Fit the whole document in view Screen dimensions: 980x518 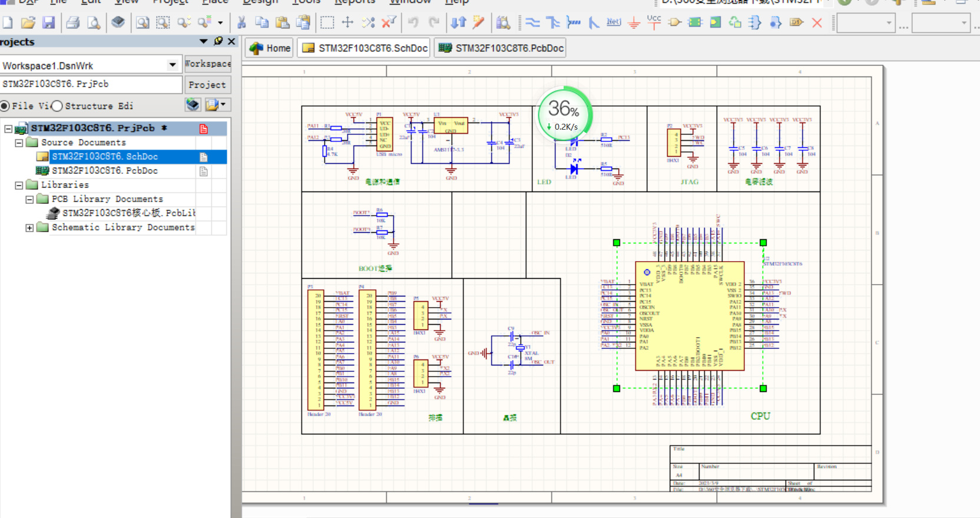click(143, 23)
